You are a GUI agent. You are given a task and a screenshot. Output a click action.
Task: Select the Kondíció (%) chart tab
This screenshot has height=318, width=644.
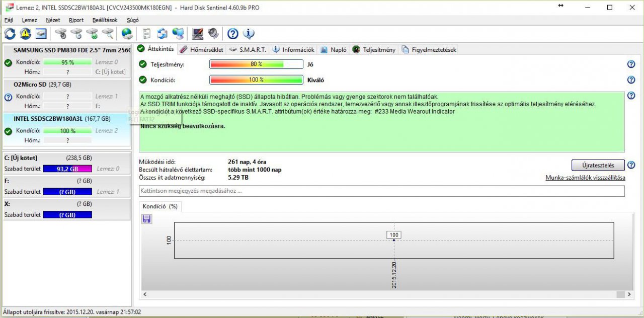[160, 206]
